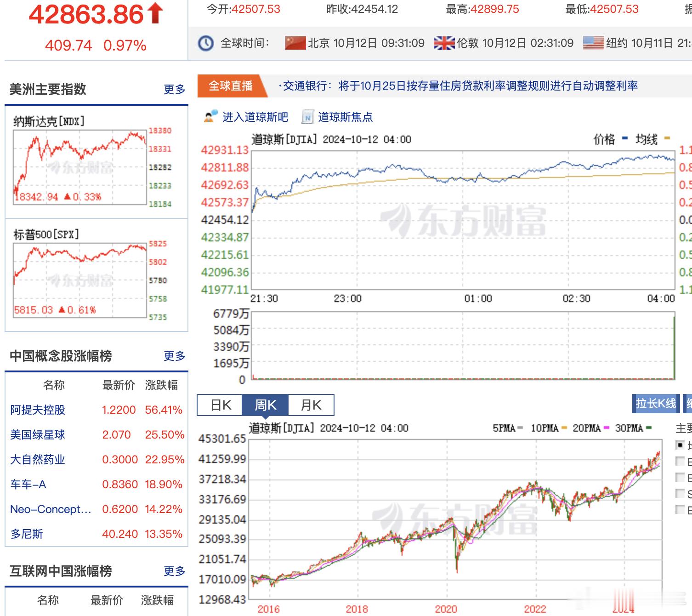Click the price 40.240
This screenshot has height=616, width=692.
pos(120,534)
